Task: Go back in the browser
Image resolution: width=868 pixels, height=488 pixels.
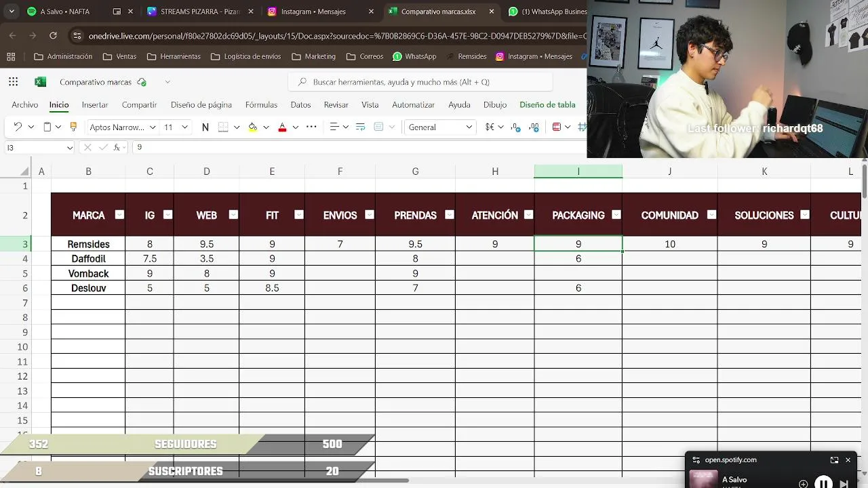Action: click(x=13, y=35)
